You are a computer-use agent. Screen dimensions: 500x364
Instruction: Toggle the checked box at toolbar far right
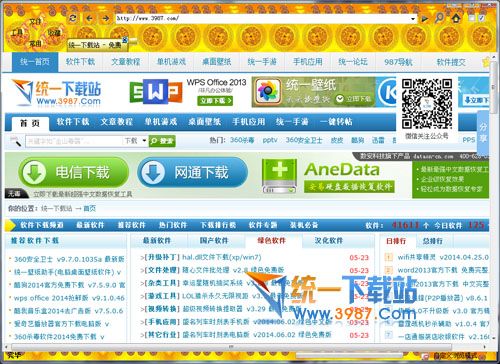482,18
